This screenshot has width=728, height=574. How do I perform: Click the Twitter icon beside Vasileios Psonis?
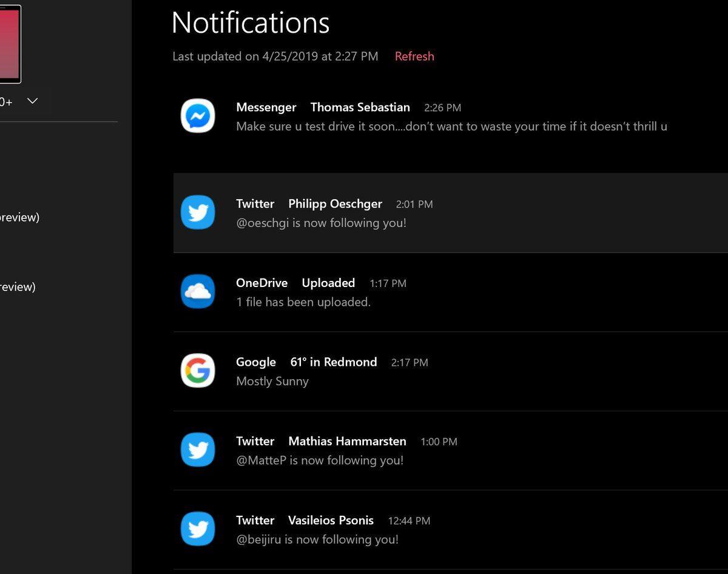click(x=197, y=528)
